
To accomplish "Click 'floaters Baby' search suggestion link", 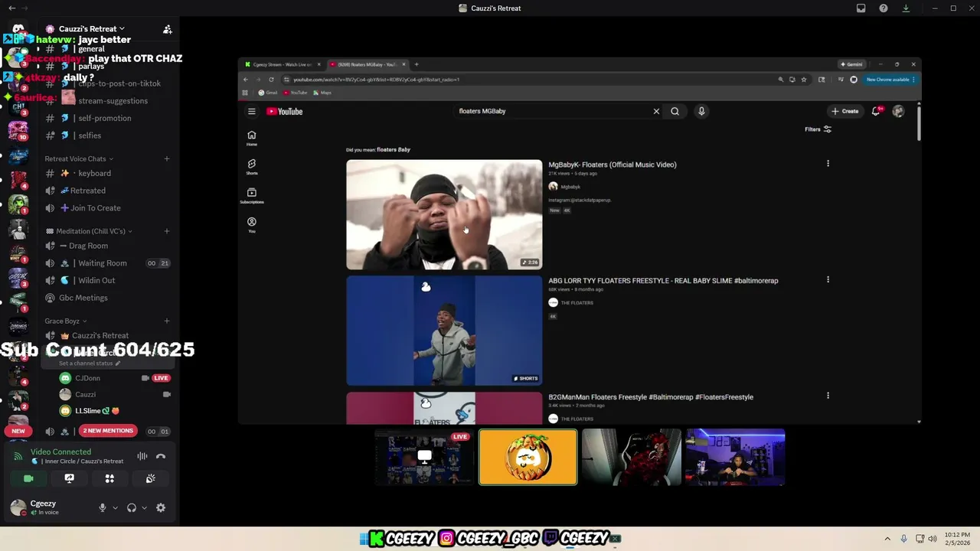I will (394, 150).
